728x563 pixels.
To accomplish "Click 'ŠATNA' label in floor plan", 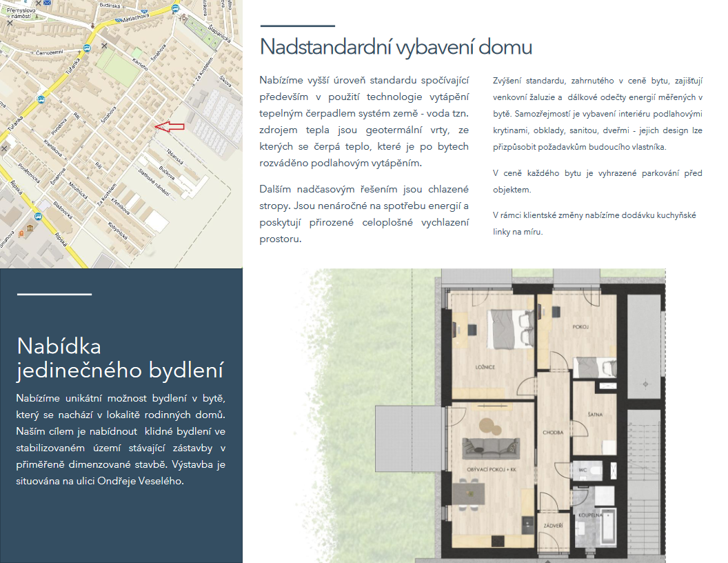I will point(595,415).
